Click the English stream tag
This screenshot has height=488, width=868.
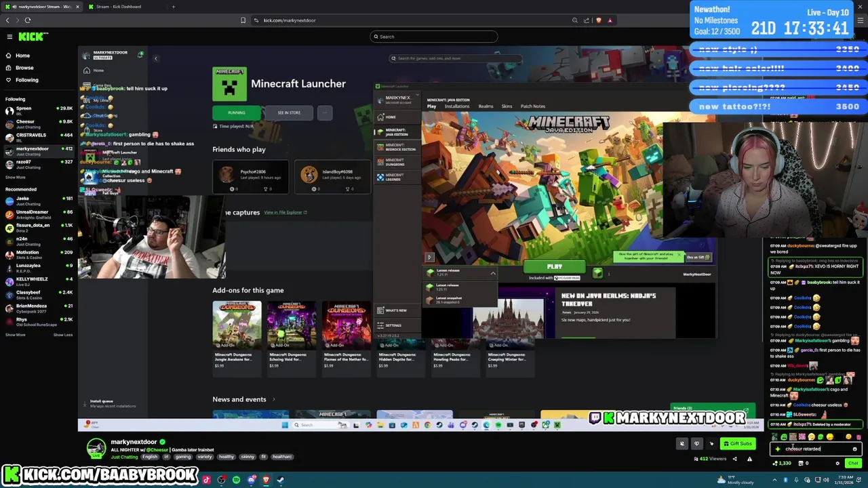coord(150,457)
